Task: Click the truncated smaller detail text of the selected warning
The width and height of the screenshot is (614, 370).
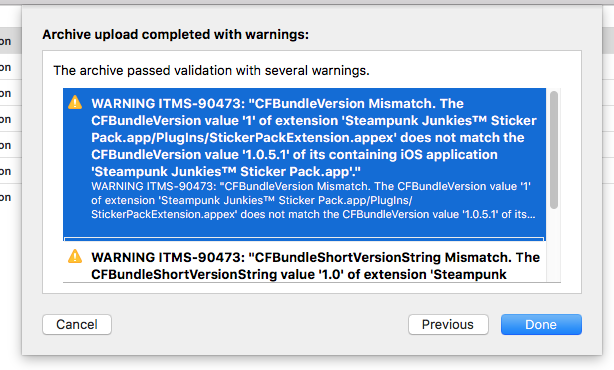Action: pyautogui.click(x=313, y=200)
